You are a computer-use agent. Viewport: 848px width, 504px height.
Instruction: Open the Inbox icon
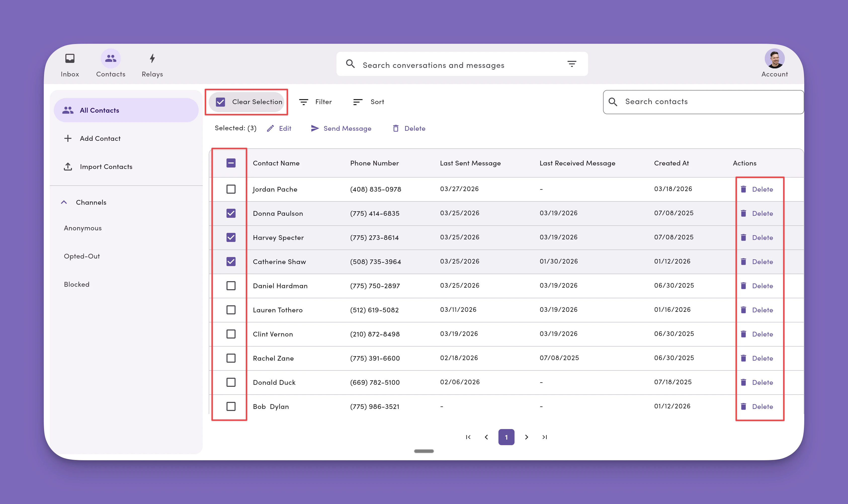point(70,58)
